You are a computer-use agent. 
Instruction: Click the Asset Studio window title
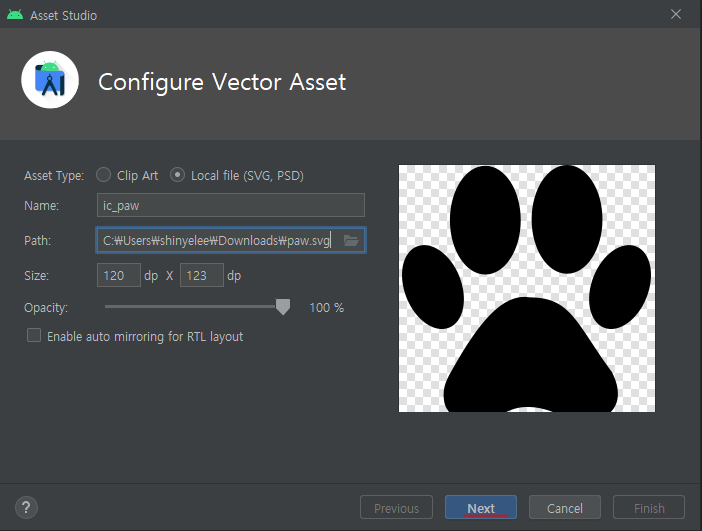point(64,15)
